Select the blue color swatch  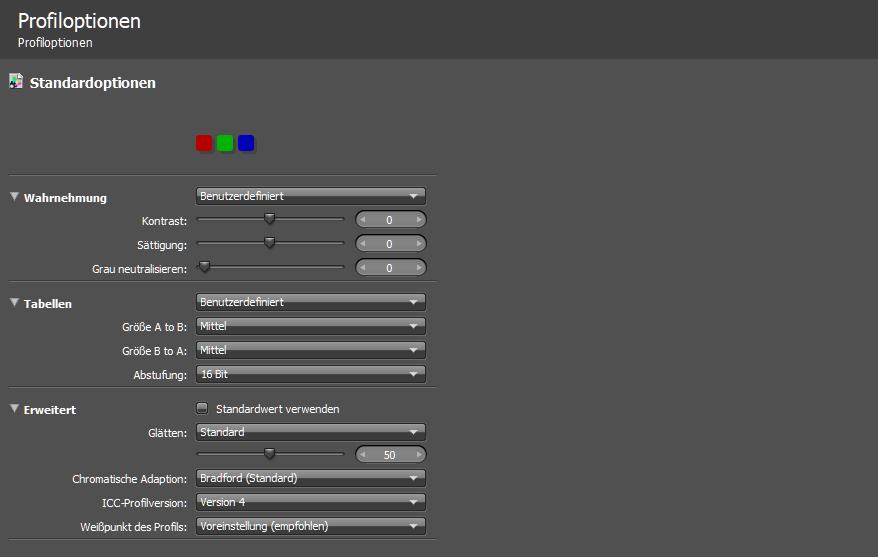[246, 143]
